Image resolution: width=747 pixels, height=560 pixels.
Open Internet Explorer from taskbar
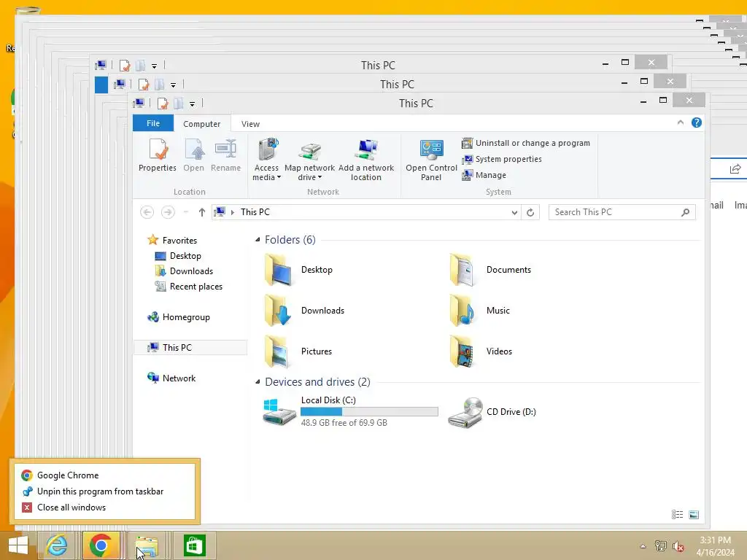pos(57,545)
